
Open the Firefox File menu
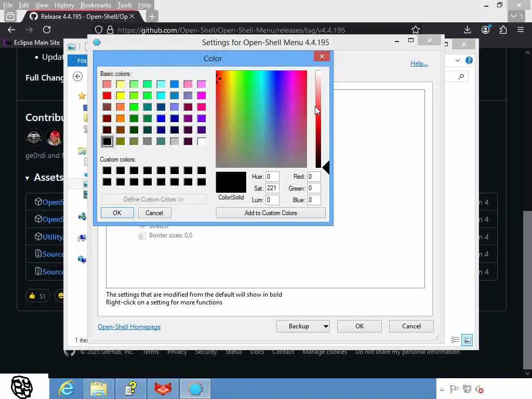pos(7,5)
